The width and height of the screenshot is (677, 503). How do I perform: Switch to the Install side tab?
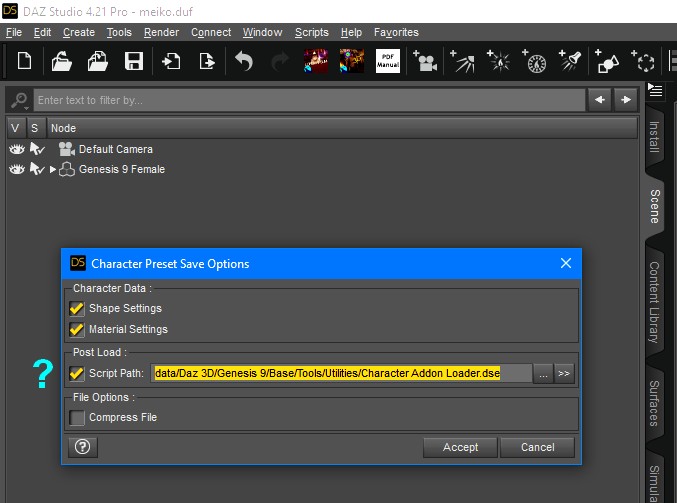point(655,137)
